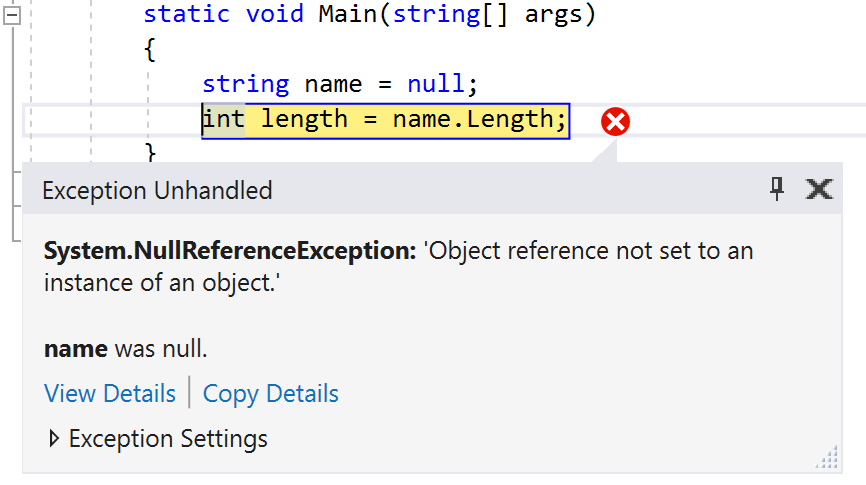Click the red exception error icon
The width and height of the screenshot is (866, 485).
point(615,122)
